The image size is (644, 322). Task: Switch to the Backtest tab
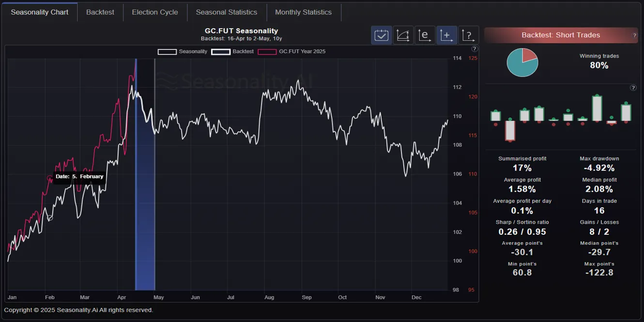coord(100,12)
